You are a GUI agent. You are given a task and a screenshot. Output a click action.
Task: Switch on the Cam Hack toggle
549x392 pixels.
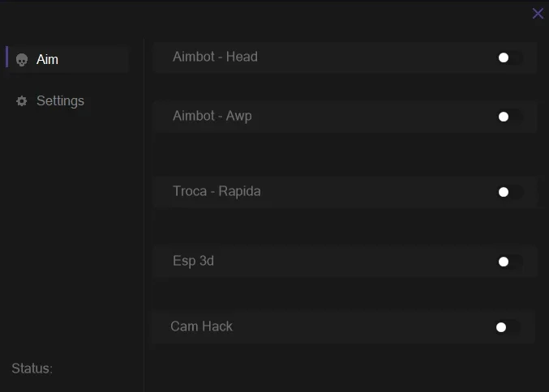pyautogui.click(x=508, y=327)
